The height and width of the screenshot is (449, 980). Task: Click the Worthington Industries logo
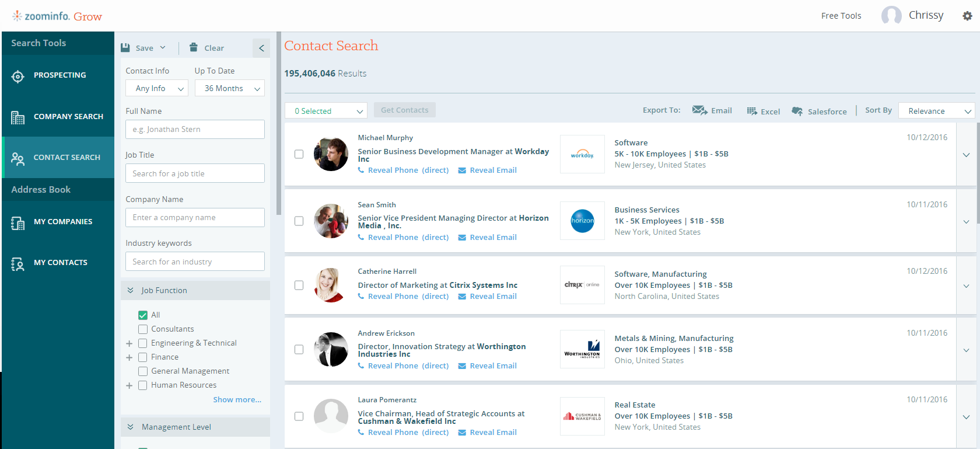click(582, 349)
